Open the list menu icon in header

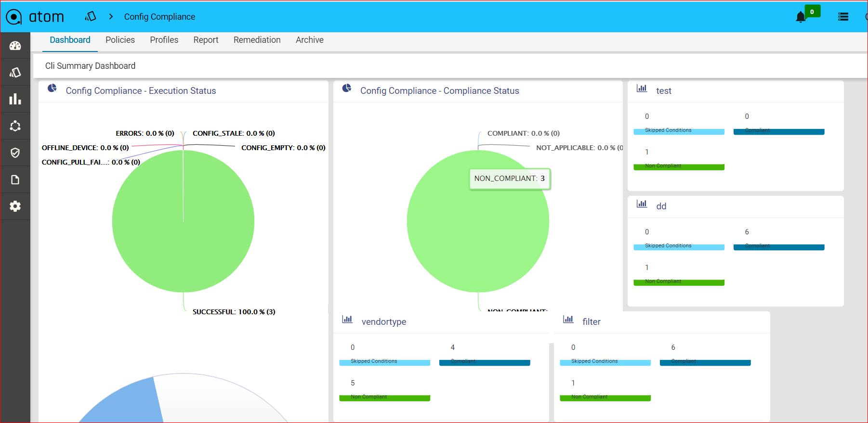(x=843, y=17)
